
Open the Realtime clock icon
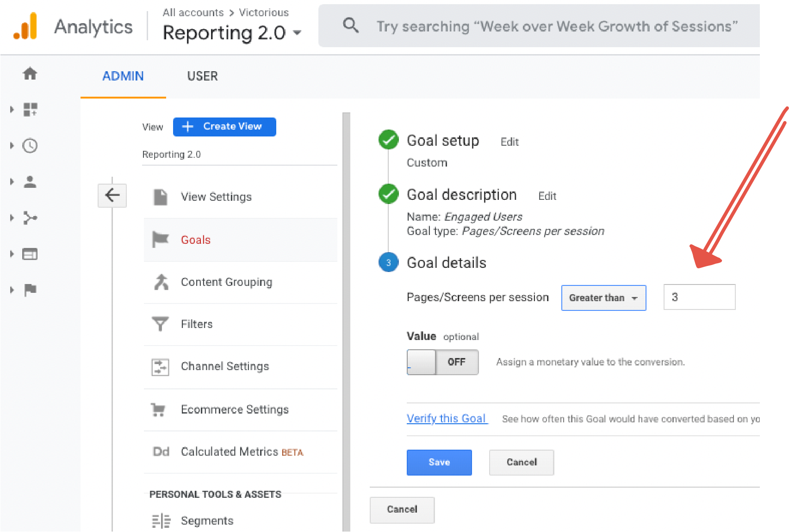pos(30,146)
